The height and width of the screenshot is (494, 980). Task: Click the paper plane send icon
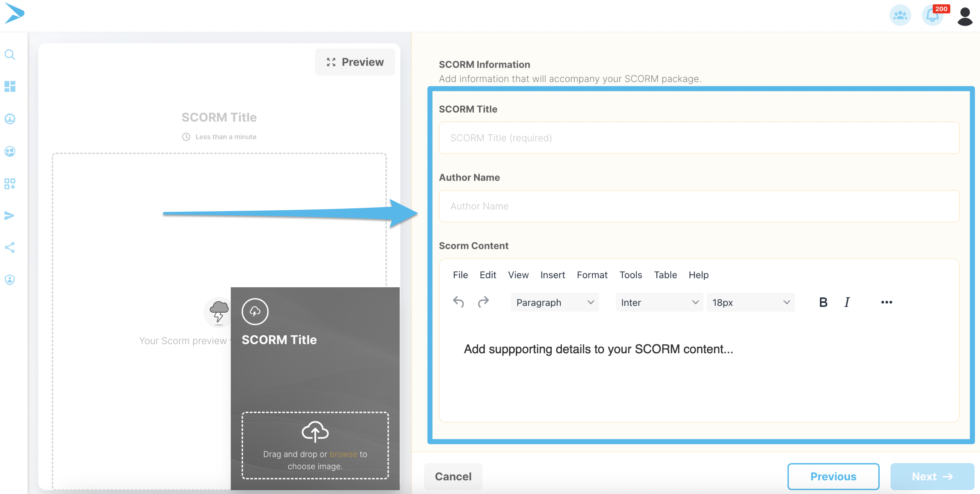9,216
